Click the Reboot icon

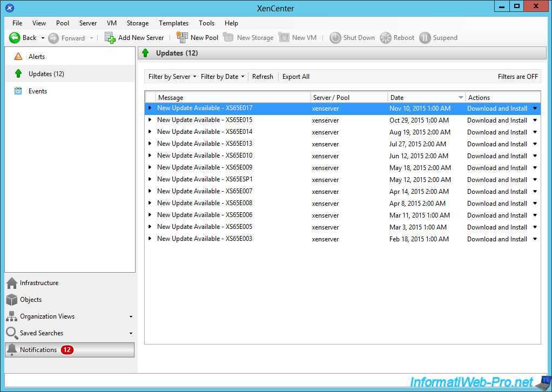pos(386,38)
